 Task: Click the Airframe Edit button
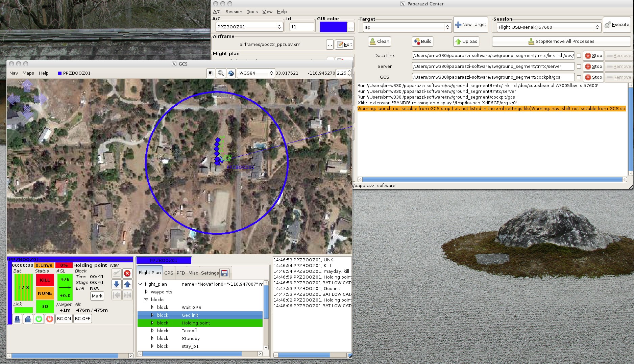click(x=344, y=44)
